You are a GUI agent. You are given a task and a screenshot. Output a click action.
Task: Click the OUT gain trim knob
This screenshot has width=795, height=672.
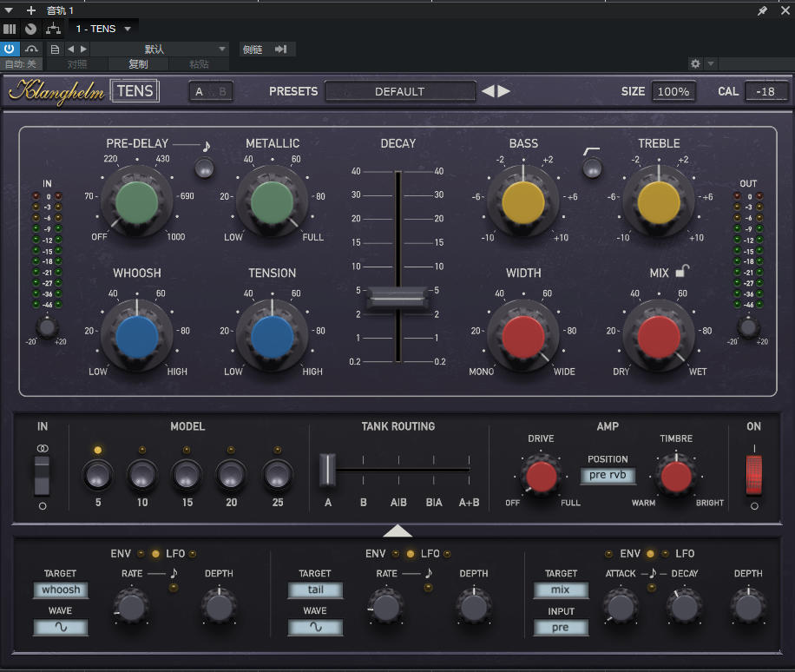coord(748,327)
